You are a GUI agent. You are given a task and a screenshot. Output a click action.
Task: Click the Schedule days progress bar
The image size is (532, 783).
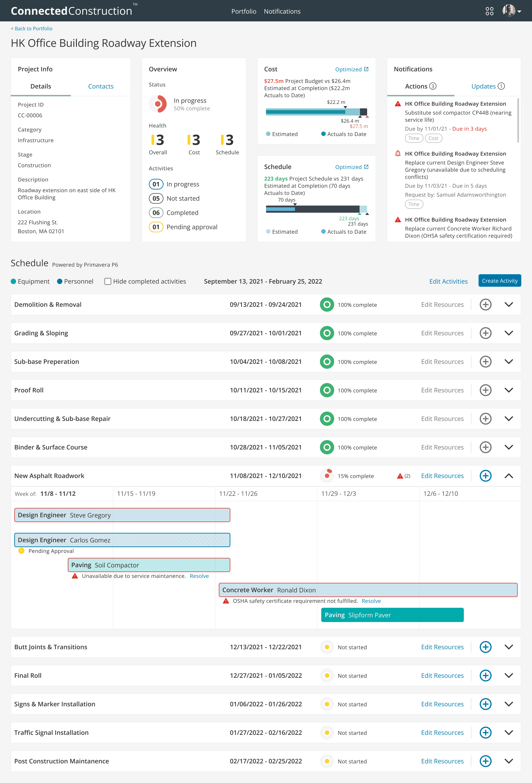(x=316, y=209)
